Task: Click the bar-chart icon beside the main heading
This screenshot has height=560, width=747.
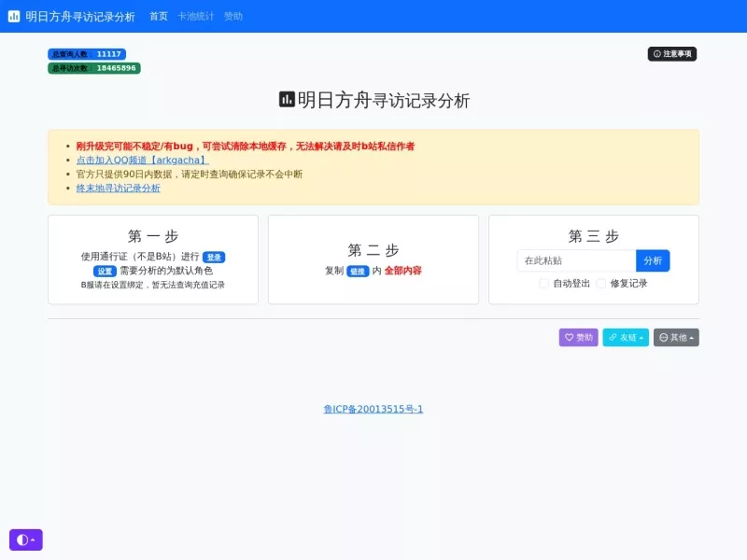Action: point(287,100)
